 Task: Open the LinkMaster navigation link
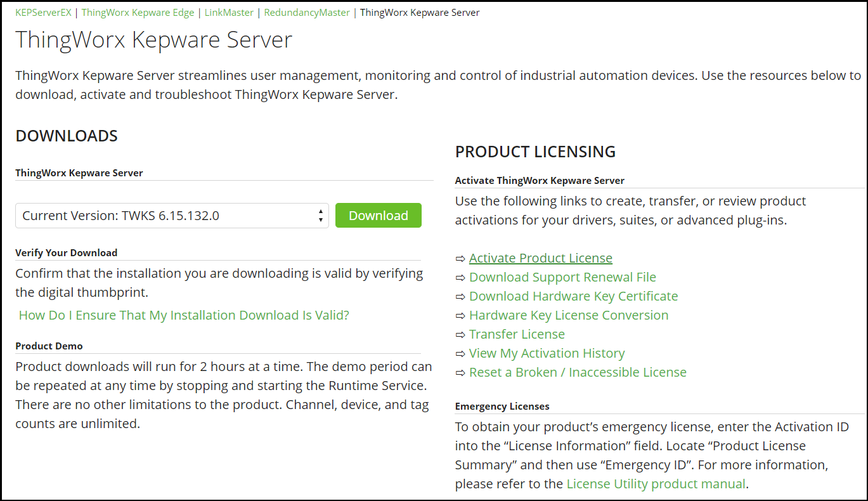click(x=229, y=13)
